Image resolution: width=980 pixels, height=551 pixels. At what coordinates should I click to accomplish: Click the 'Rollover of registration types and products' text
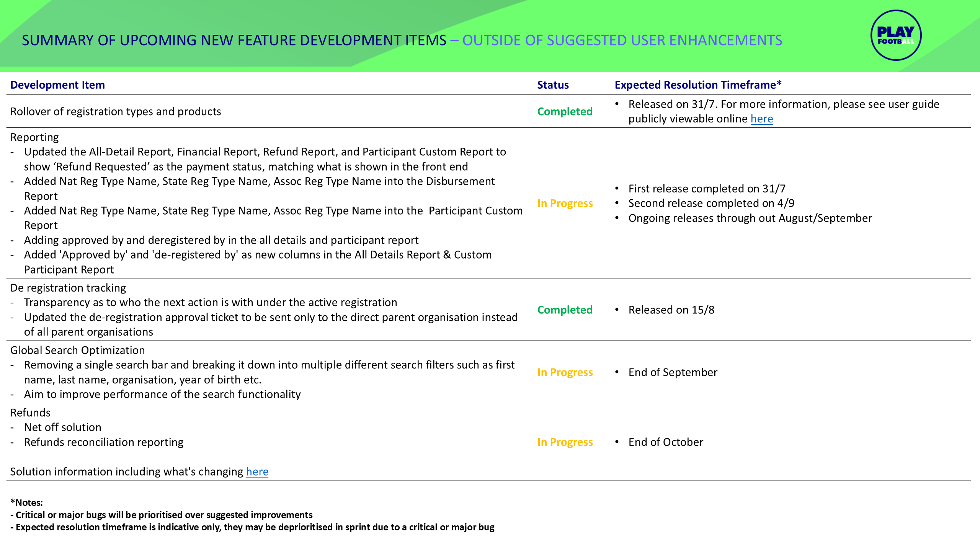(x=116, y=111)
